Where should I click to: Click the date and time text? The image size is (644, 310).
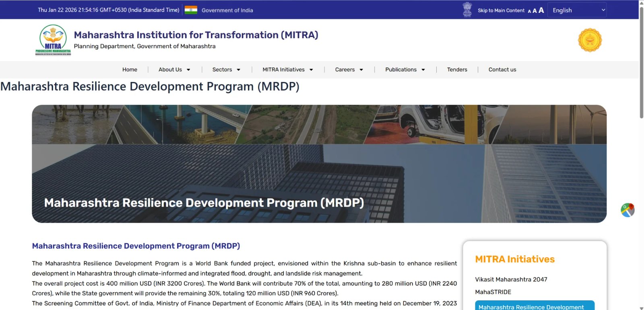(109, 10)
